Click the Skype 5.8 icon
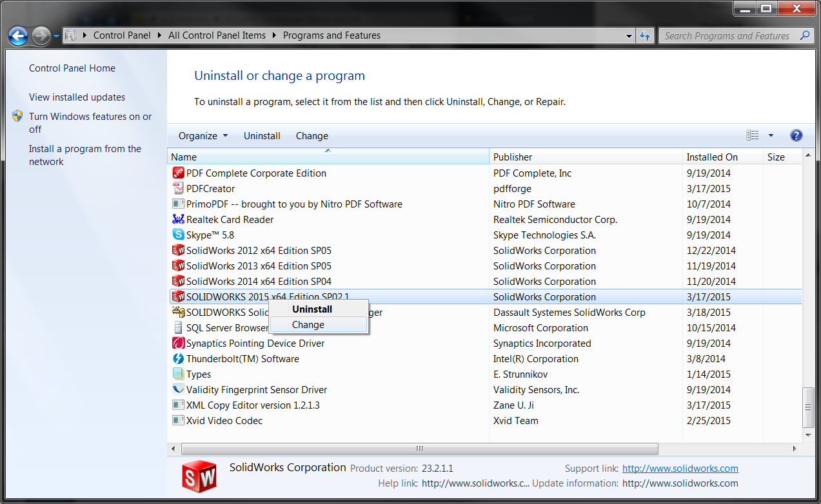The width and height of the screenshot is (821, 504). pyautogui.click(x=179, y=235)
